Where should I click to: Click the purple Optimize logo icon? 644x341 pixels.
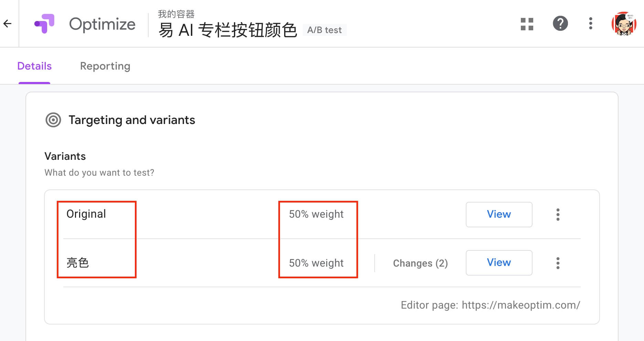[x=44, y=23]
